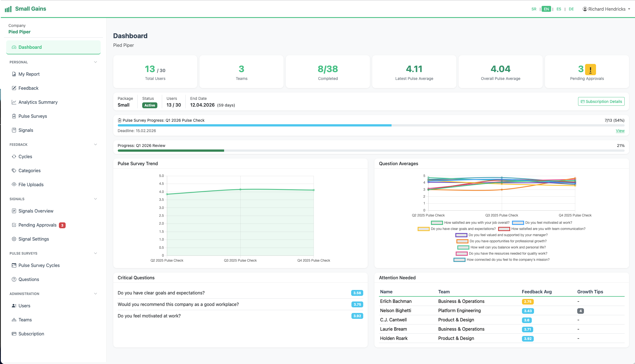The height and width of the screenshot is (364, 635).
Task: Click Erlich Bachman row in Attention Needed
Action: click(502, 301)
